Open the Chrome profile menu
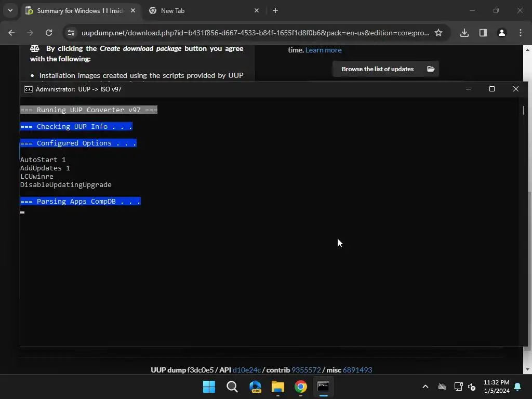532x399 pixels. point(502,33)
